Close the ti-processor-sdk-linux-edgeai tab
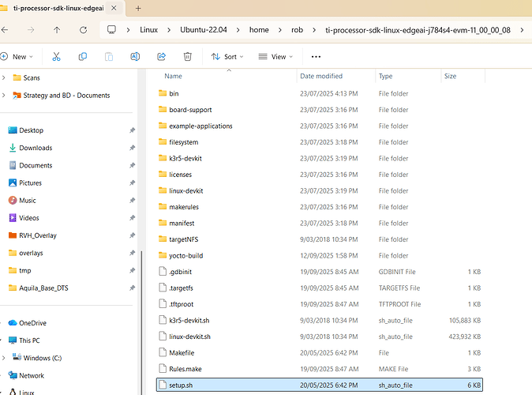This screenshot has width=532, height=395. (114, 8)
